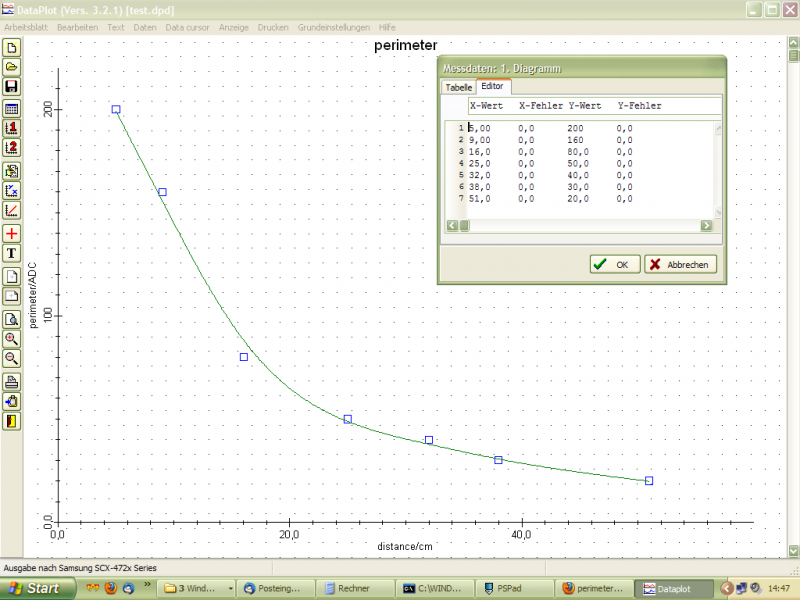Open the Bearbeiten menu
Screen dimensions: 800x600
(78, 28)
